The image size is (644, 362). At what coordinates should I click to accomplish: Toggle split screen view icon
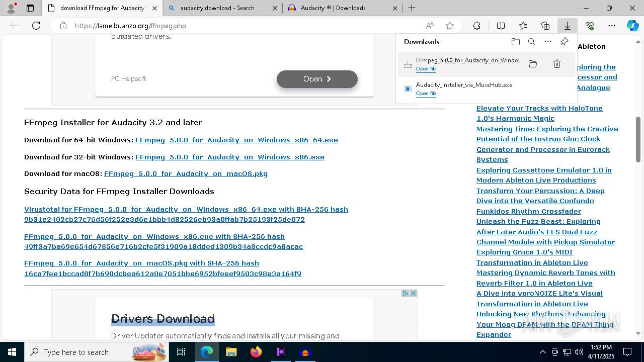pos(501,26)
